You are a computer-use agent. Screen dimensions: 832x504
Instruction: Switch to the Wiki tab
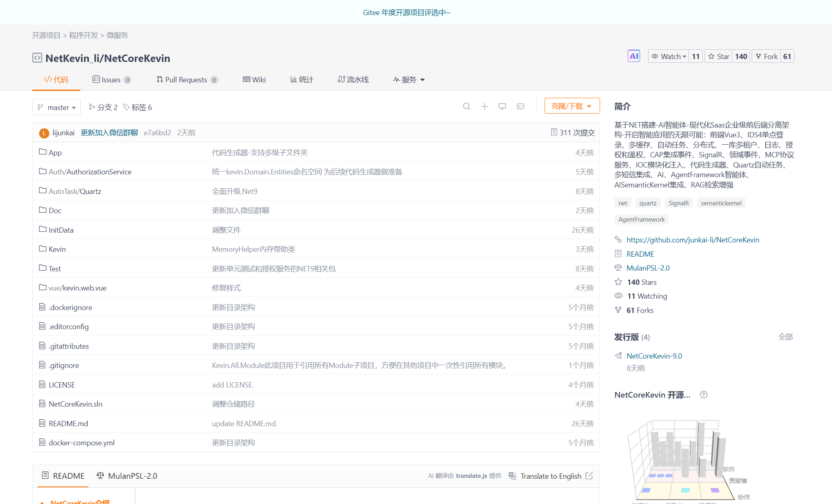254,79
